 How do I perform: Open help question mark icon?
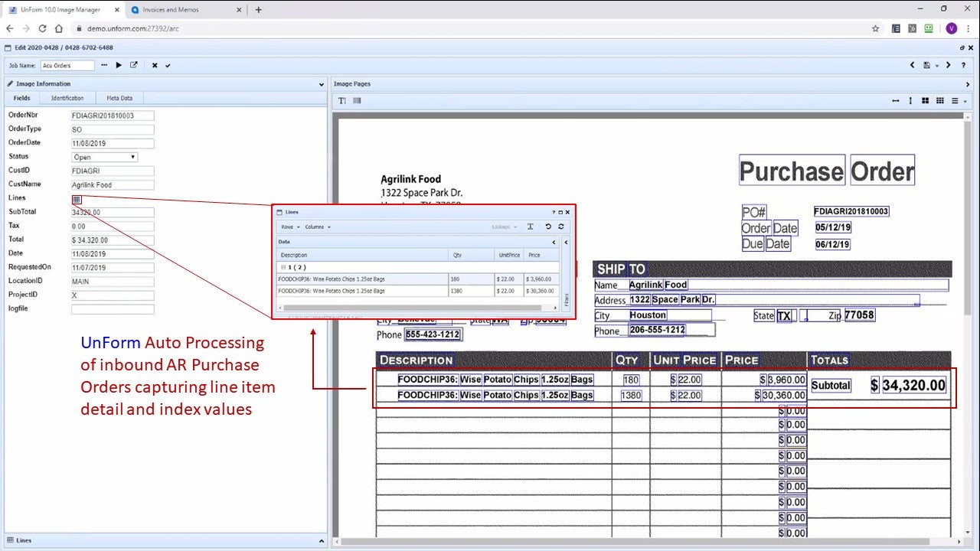(964, 65)
